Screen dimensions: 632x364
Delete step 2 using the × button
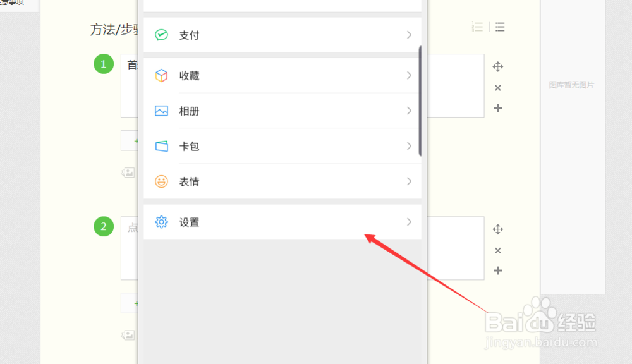click(497, 250)
